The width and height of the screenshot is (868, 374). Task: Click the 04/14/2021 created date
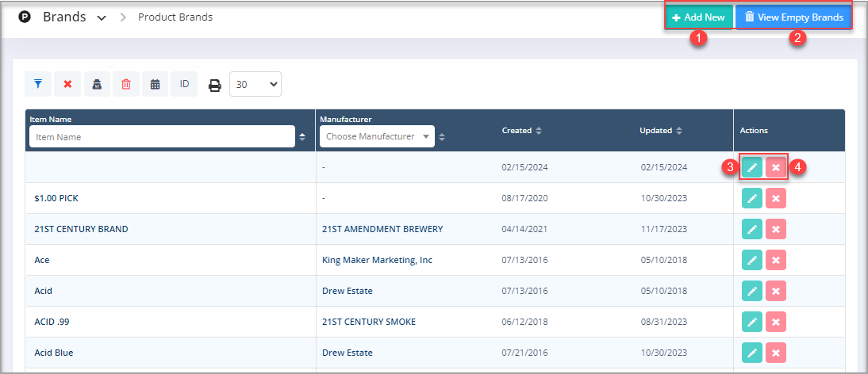click(524, 229)
